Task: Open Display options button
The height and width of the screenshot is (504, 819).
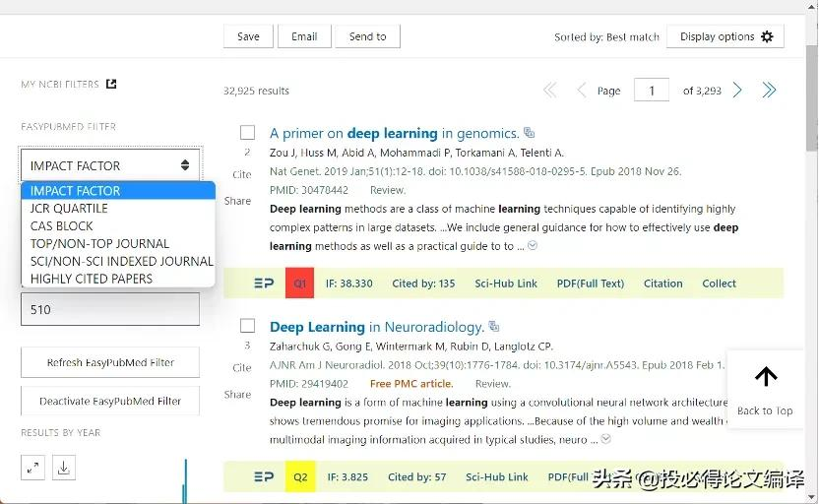Action: (x=724, y=36)
